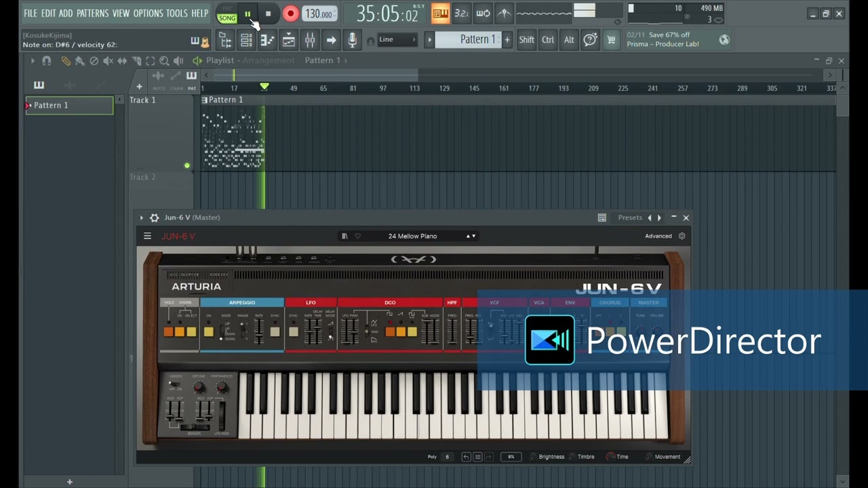Expand pattern selector left arrow
The width and height of the screenshot is (868, 488).
429,40
